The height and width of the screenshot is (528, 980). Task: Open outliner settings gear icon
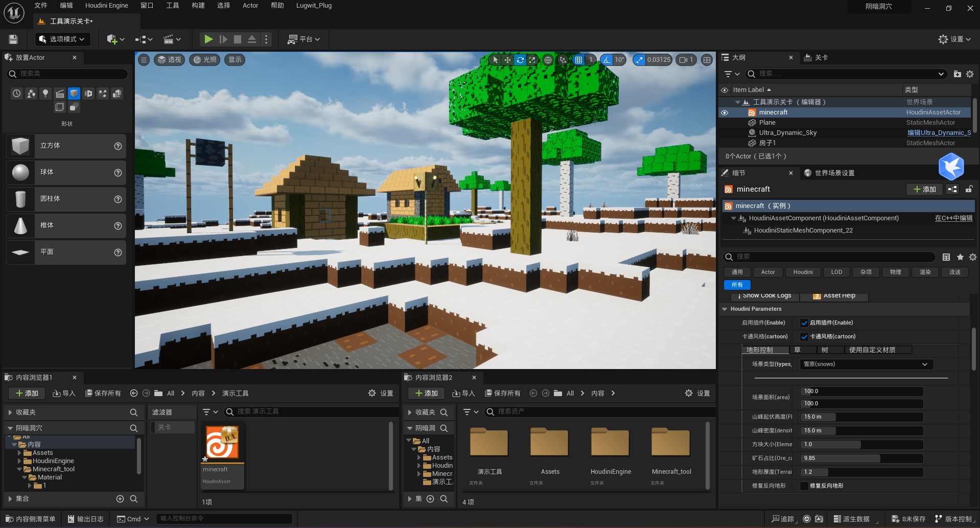tap(970, 74)
